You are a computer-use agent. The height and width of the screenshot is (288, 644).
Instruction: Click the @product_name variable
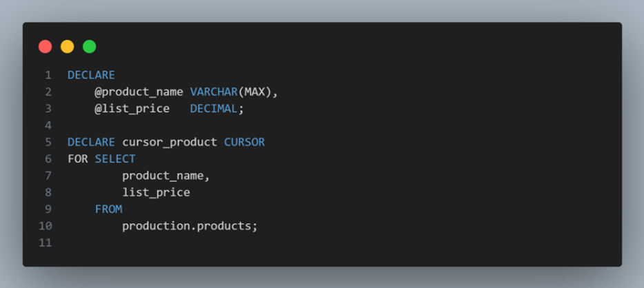coord(139,92)
